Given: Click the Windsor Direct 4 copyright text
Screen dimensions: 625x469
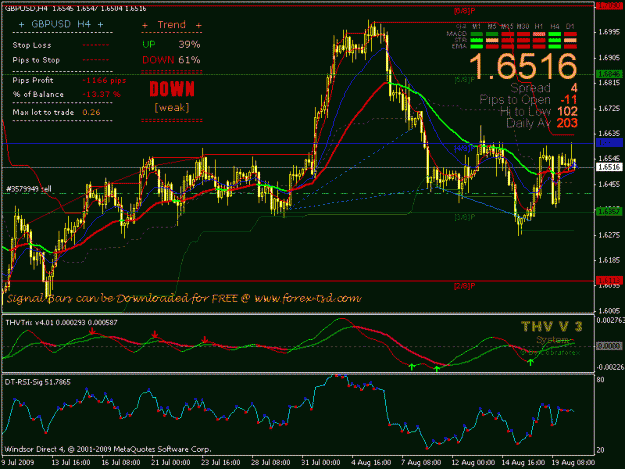Looking at the screenshot, I should [x=108, y=449].
